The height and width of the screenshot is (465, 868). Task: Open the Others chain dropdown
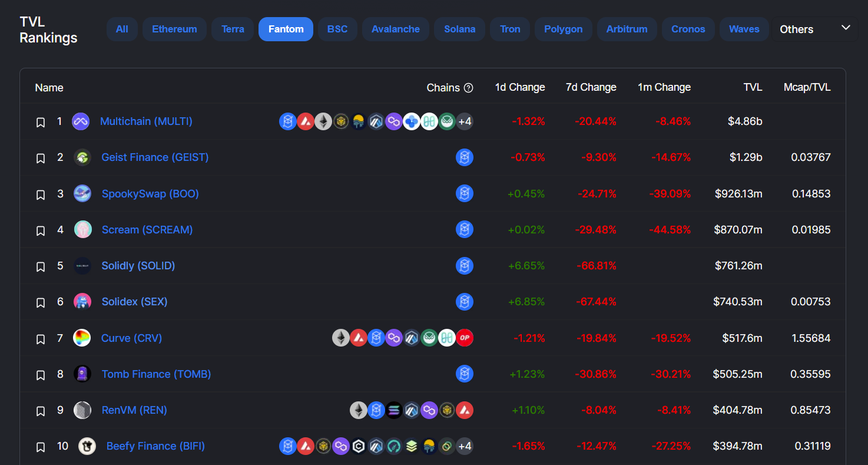tap(815, 29)
